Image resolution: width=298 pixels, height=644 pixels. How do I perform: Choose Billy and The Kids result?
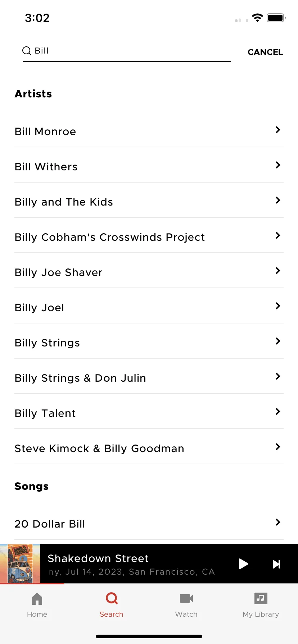tap(149, 200)
